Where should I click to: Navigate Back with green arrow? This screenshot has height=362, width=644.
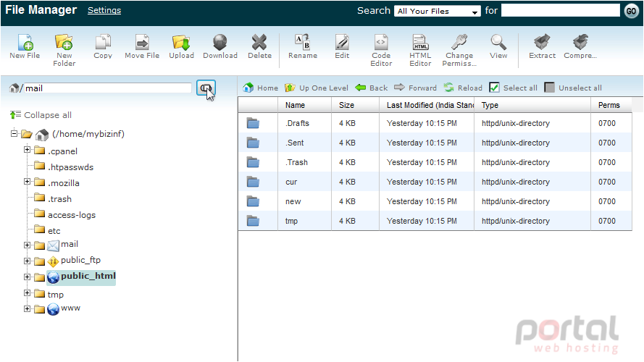[x=372, y=88]
